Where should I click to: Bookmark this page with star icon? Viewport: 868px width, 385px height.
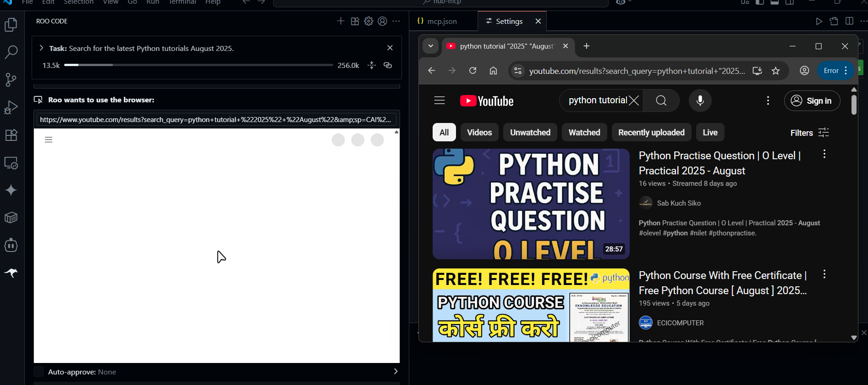[775, 71]
